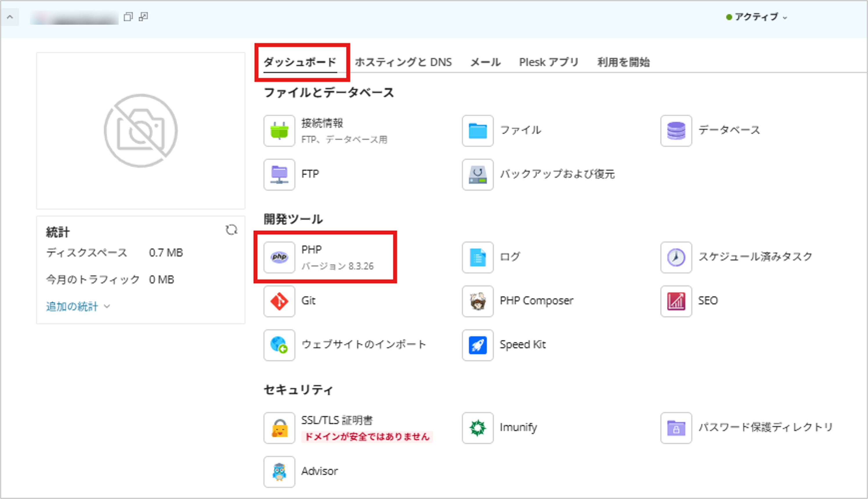Collapse the domain panel with top-left chevron
The width and height of the screenshot is (868, 499).
(x=10, y=17)
